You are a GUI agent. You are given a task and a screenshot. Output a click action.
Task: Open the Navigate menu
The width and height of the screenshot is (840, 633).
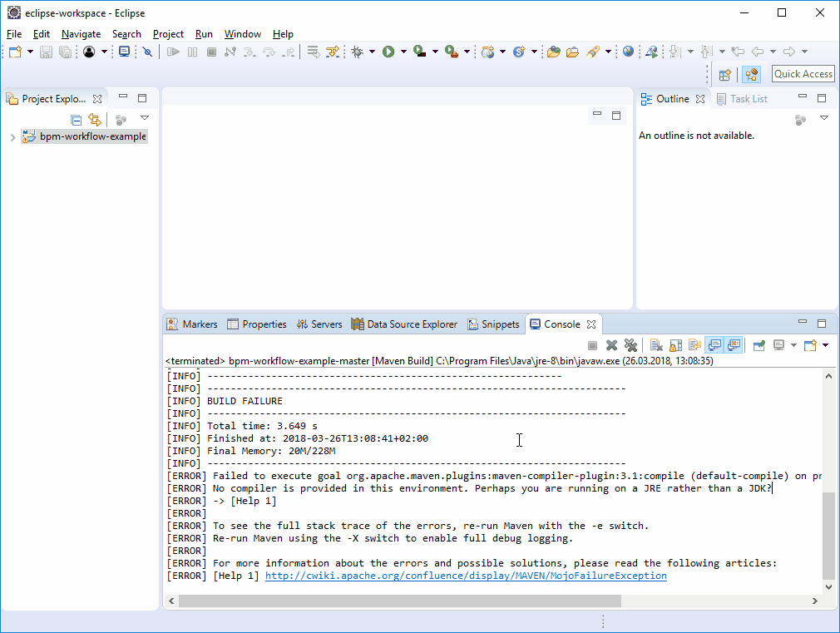tap(81, 34)
